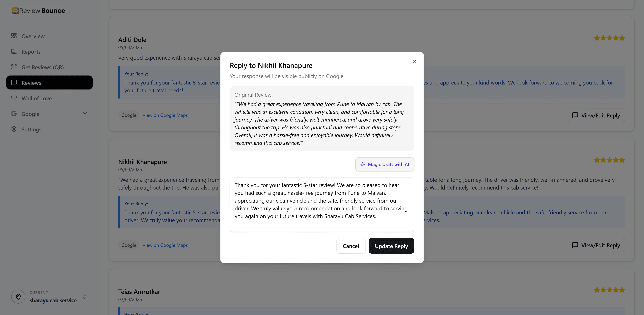Close the reply dialog with the X

tap(414, 62)
